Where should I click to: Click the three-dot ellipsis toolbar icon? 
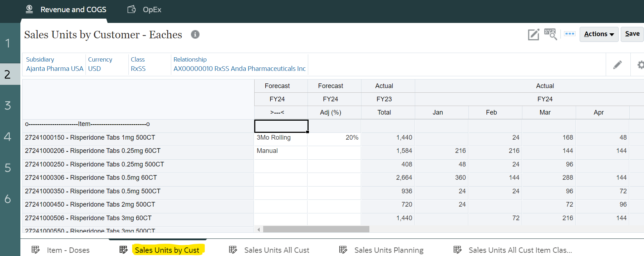[569, 34]
